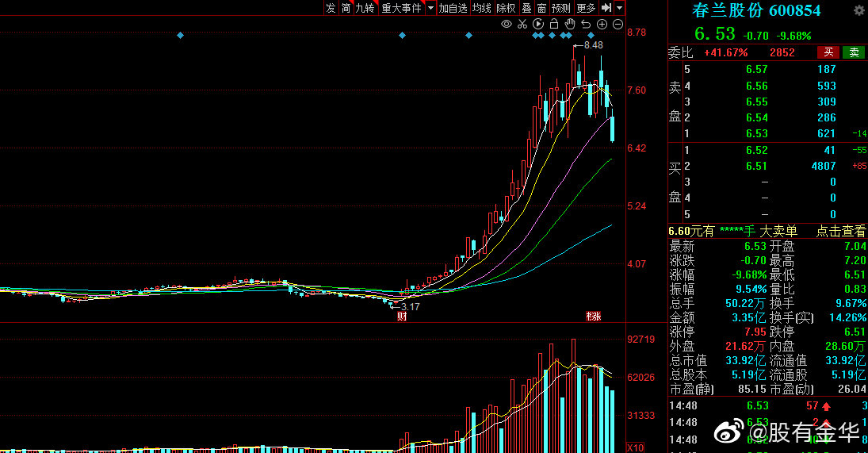Open settings gear beside the stock name
This screenshot has height=453, width=868.
[x=858, y=10]
